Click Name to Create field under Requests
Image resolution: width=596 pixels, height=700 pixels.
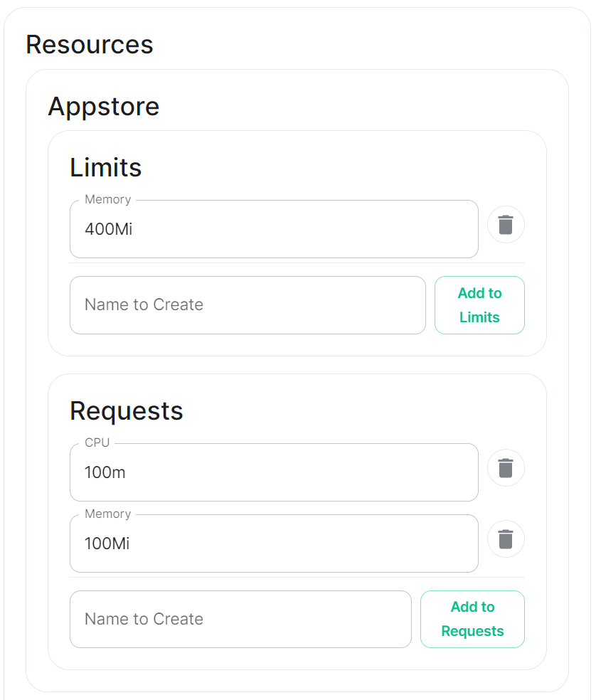coord(240,619)
